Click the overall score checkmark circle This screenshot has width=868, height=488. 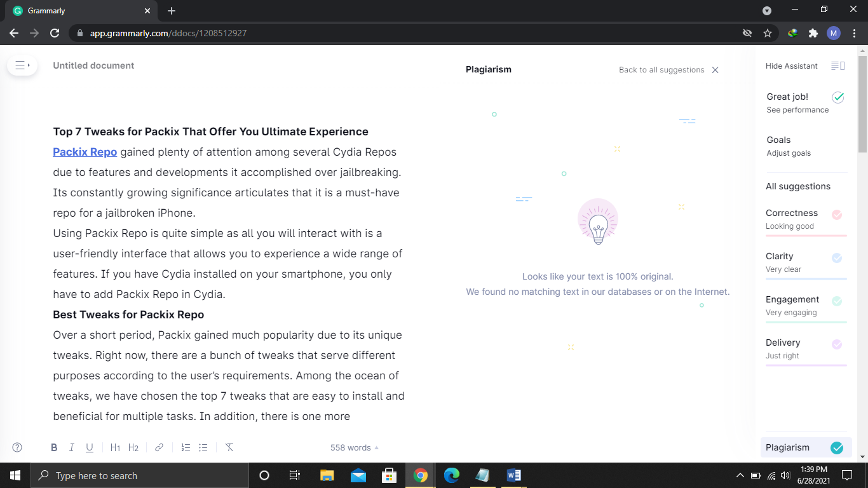tap(837, 97)
